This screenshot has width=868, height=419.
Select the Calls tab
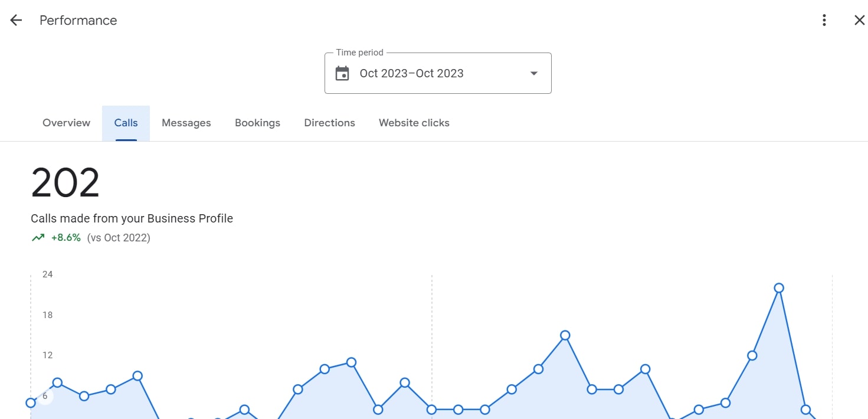126,123
